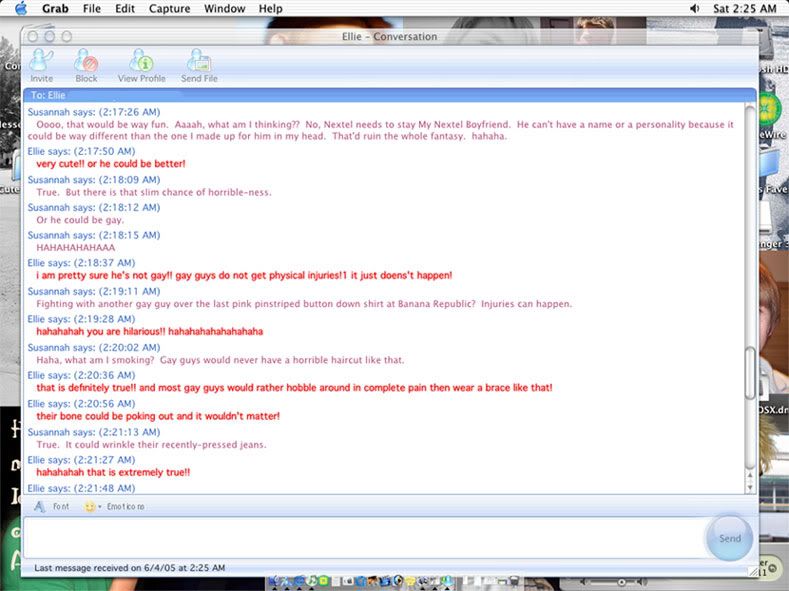Click "Susannah says: (2:18:09 AM)" header
The width and height of the screenshot is (789, 591).
[x=94, y=180]
